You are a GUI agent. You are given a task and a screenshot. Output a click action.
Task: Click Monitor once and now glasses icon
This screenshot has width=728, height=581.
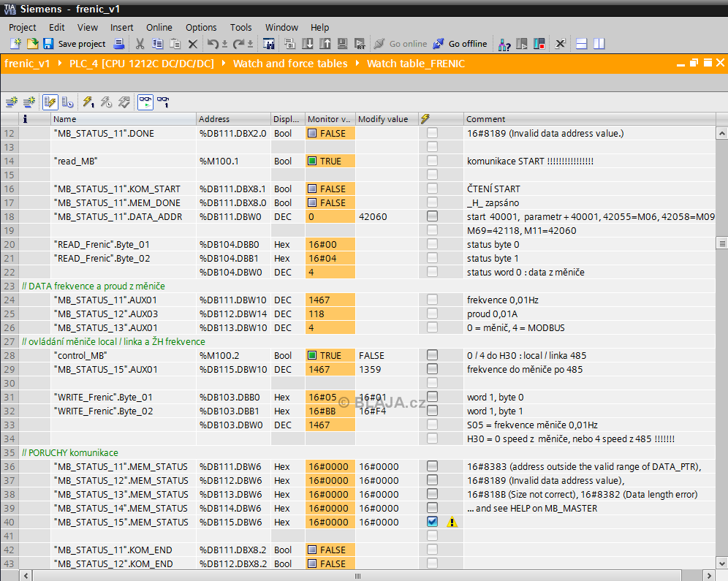pyautogui.click(x=163, y=102)
